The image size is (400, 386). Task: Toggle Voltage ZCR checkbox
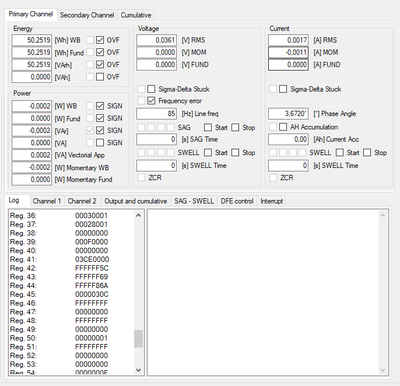(141, 178)
